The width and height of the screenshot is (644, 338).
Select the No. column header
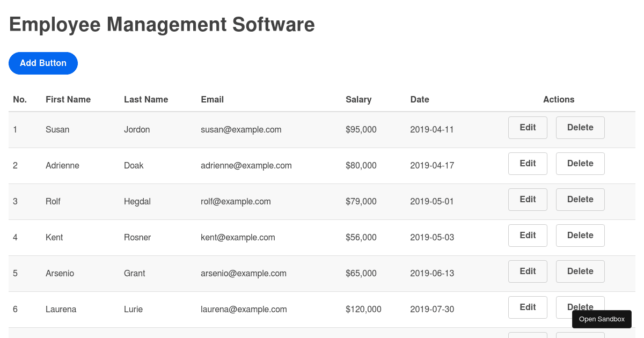click(x=20, y=99)
